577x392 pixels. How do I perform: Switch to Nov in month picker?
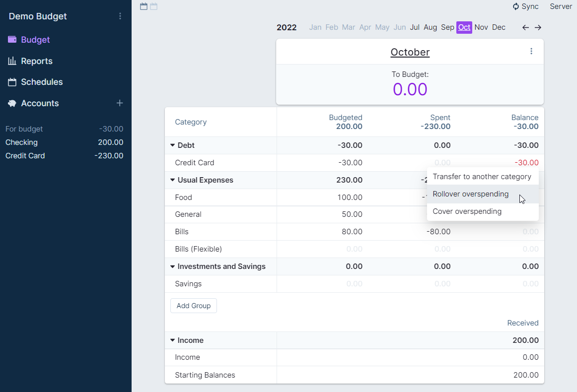pyautogui.click(x=481, y=27)
